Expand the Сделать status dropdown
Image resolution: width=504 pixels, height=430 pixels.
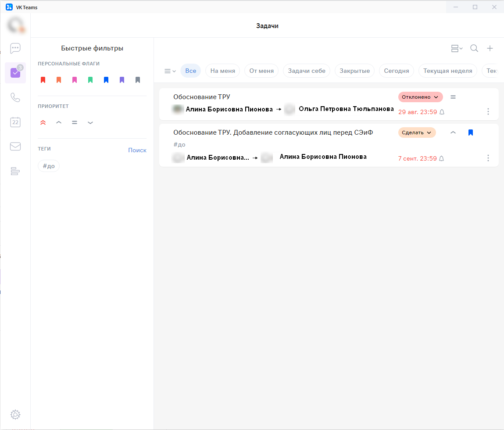coord(417,133)
